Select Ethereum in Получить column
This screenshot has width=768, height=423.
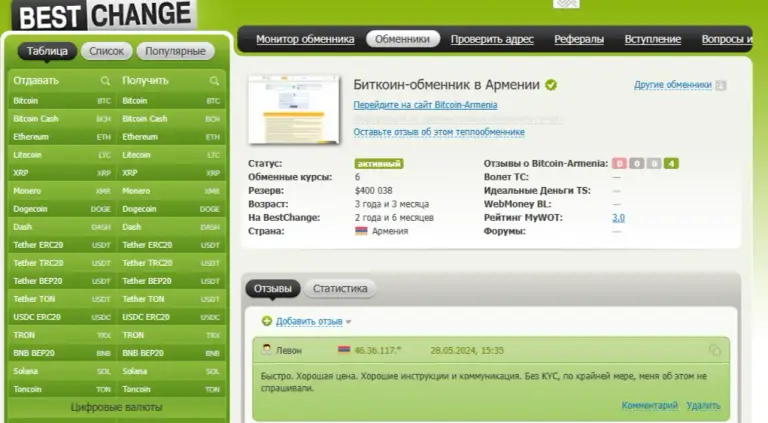click(x=171, y=137)
